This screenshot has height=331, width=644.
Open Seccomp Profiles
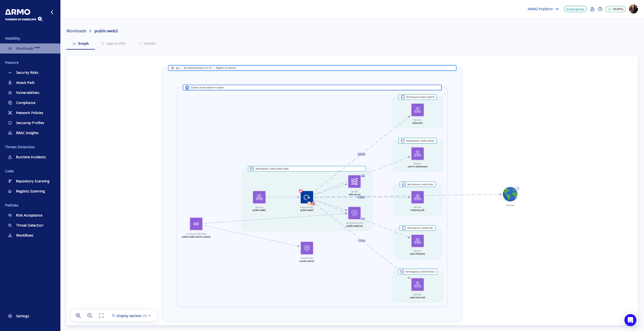(30, 123)
